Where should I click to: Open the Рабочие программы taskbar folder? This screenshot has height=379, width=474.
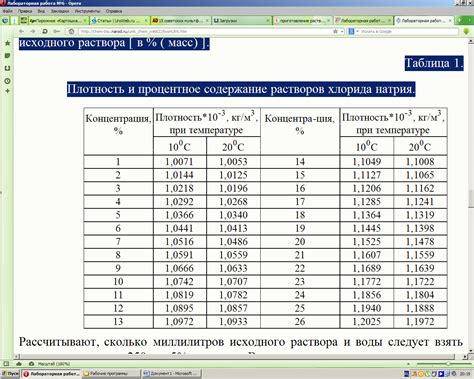click(111, 374)
